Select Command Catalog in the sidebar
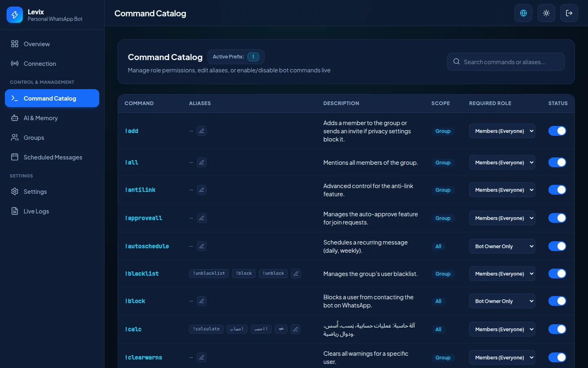This screenshot has height=368, width=588. pos(52,98)
